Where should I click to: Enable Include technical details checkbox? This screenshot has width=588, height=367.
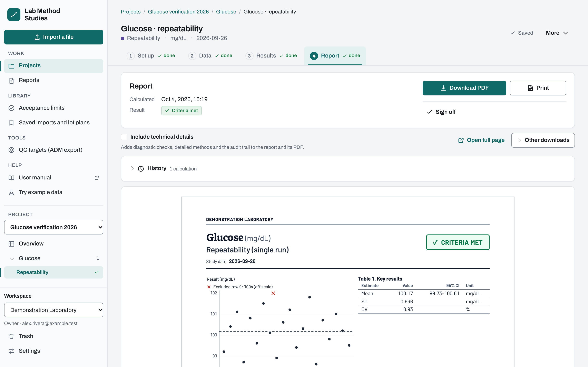click(x=124, y=137)
